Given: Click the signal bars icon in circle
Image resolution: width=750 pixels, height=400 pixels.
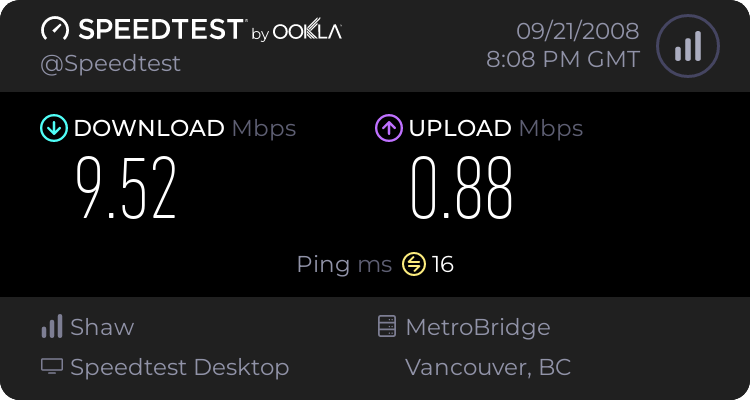Looking at the screenshot, I should click(x=688, y=46).
